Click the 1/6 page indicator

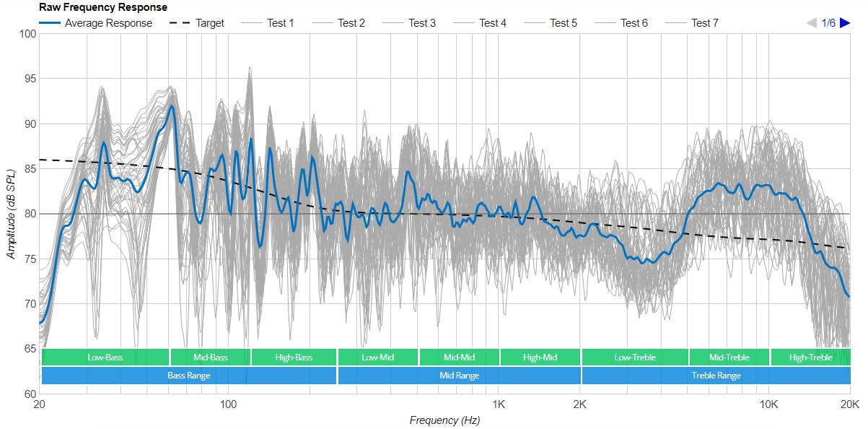(x=828, y=22)
